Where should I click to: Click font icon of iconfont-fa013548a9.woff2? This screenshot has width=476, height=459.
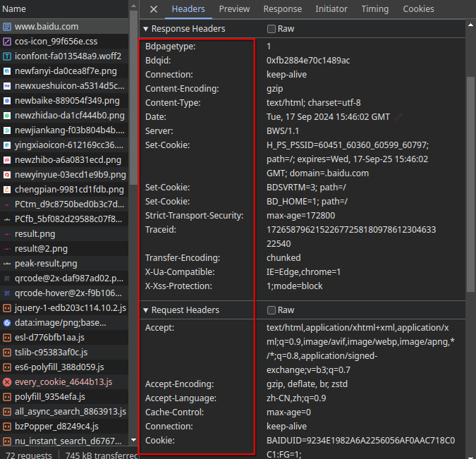pyautogui.click(x=7, y=56)
